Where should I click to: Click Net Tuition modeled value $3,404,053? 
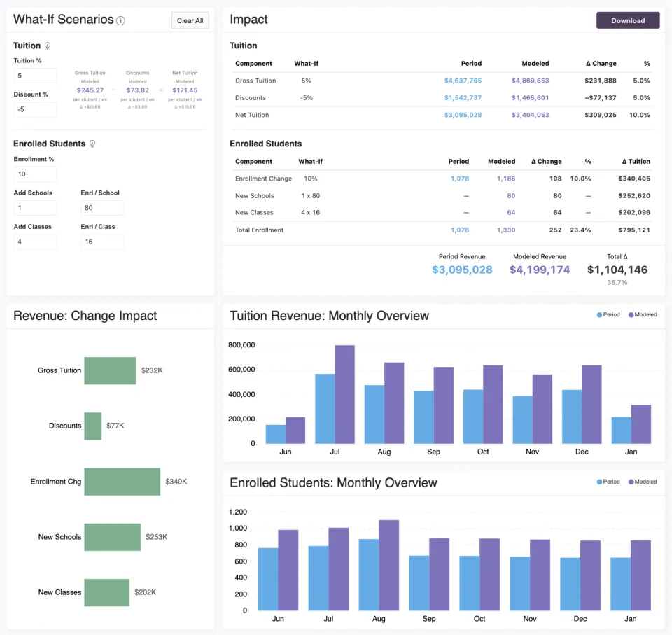(x=530, y=115)
